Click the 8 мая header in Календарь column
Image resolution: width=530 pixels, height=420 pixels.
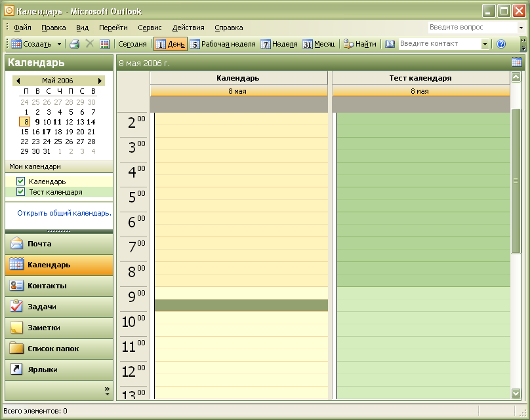pos(239,91)
